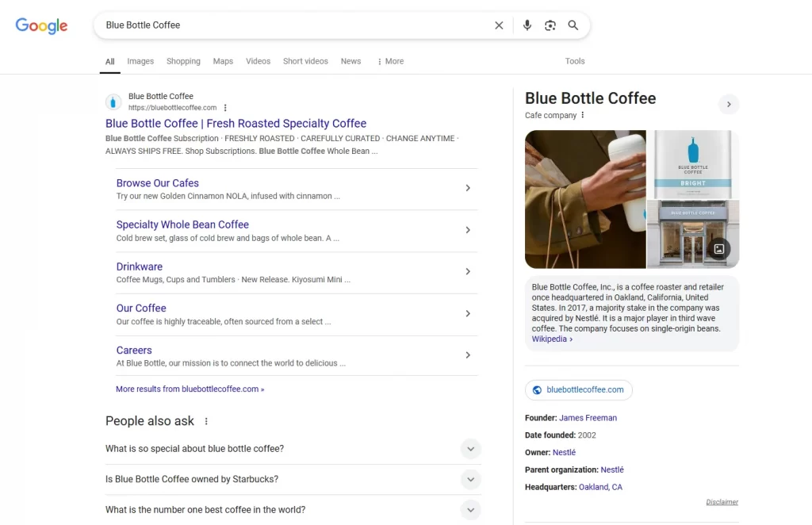This screenshot has width=812, height=525.
Task: Open photo of hand holding white tumbler
Action: [585, 199]
